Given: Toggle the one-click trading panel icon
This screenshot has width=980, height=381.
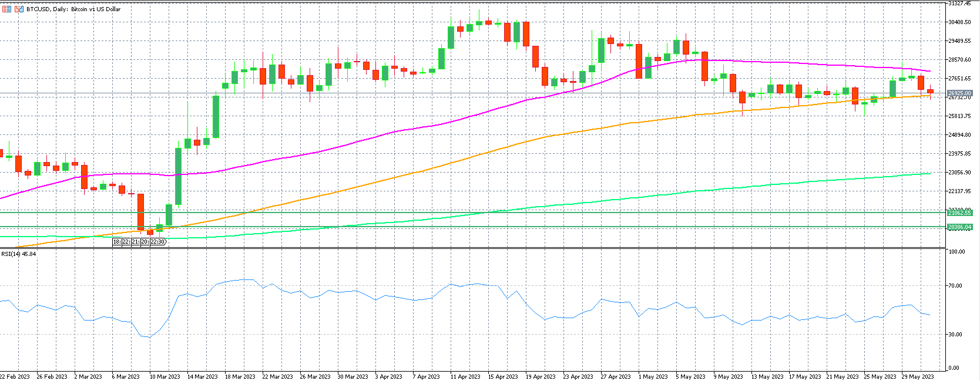Looking at the screenshot, I should (19, 9).
